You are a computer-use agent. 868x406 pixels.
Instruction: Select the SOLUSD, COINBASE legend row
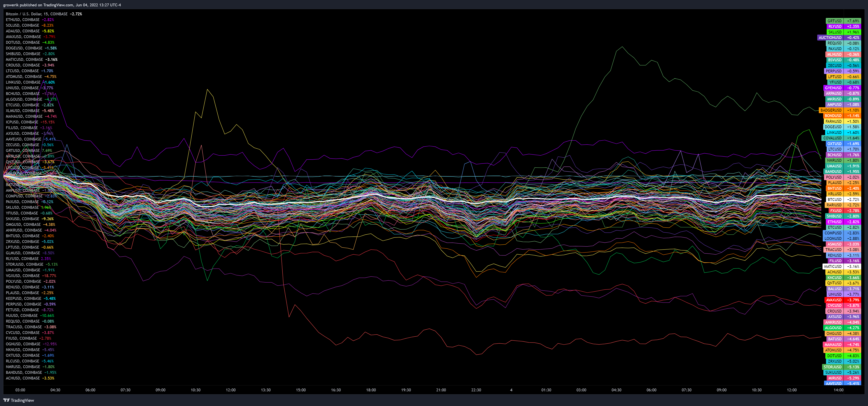pos(30,25)
